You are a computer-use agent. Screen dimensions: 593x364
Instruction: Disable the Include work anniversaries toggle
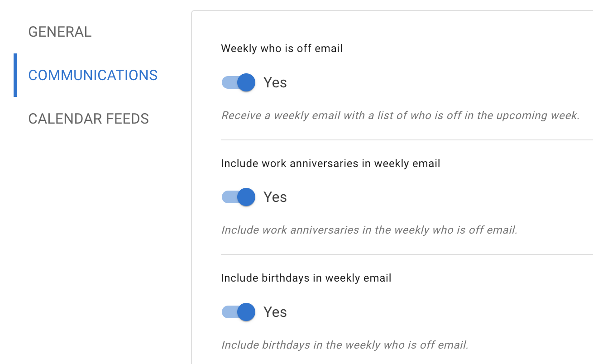click(238, 197)
